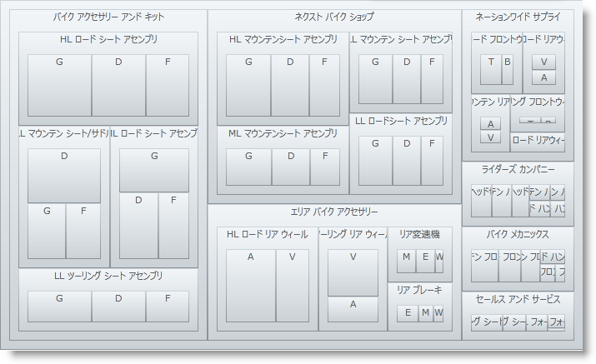Select G cell in ネクスト shop's LL ロードシート
This screenshot has width=596, height=364.
coord(375,161)
